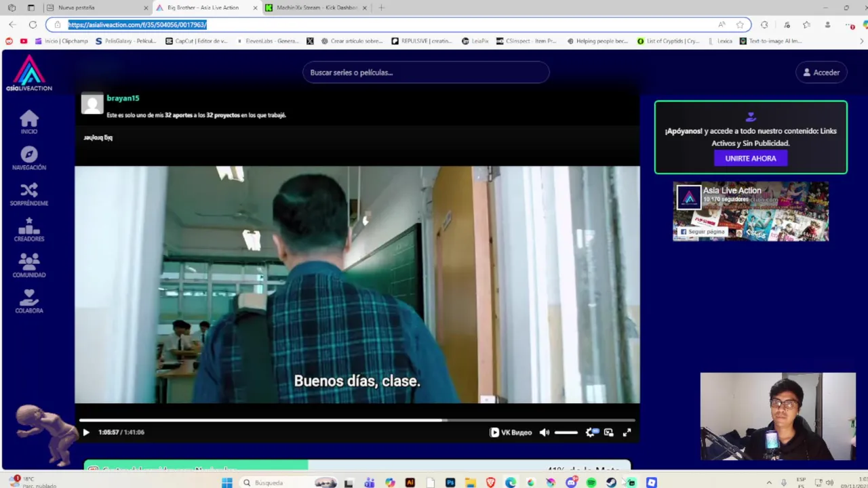868x488 pixels.
Task: Switch to Big Brother - Asia Live Action tab
Action: coord(206,7)
